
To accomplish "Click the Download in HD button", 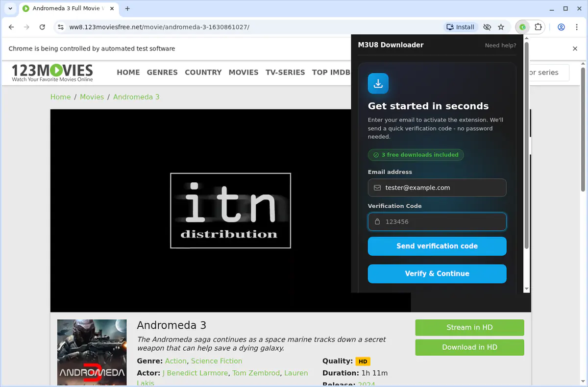I will click(469, 347).
